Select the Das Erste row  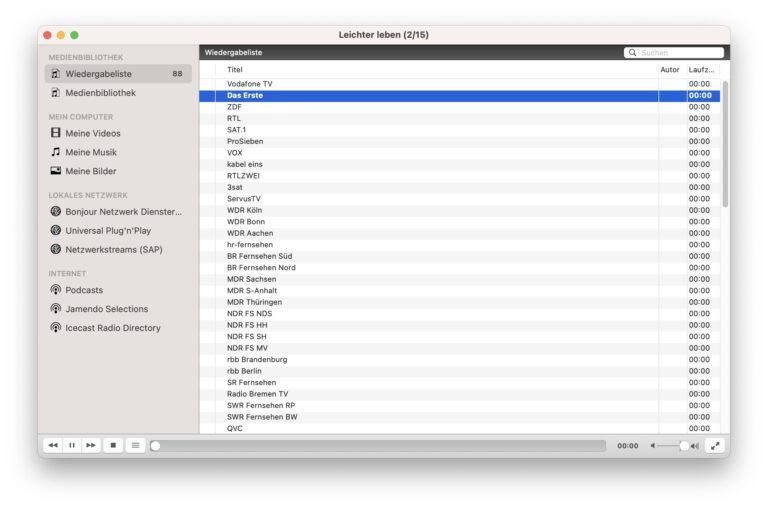(x=459, y=96)
